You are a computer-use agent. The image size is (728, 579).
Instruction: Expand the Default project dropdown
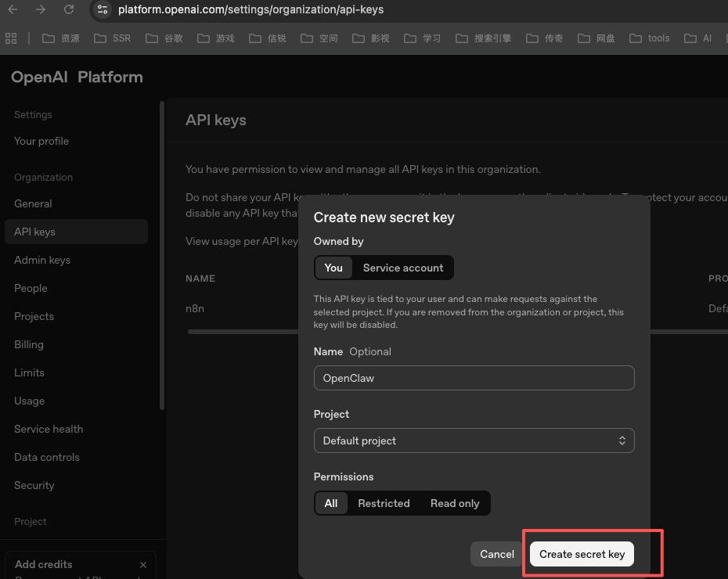point(474,441)
